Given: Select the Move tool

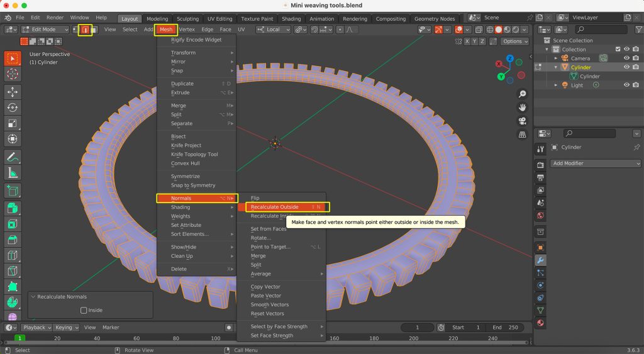Looking at the screenshot, I should tap(13, 92).
